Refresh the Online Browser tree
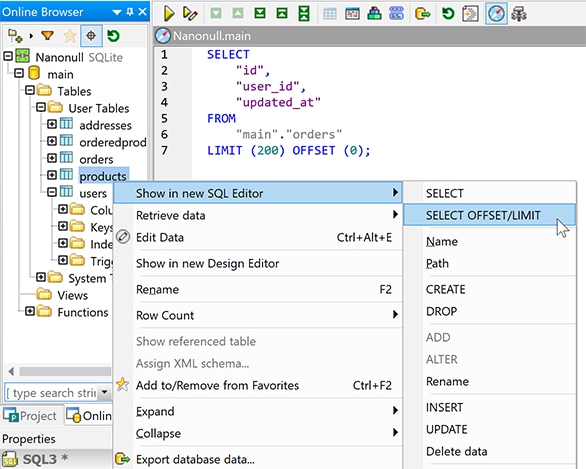 (x=113, y=36)
